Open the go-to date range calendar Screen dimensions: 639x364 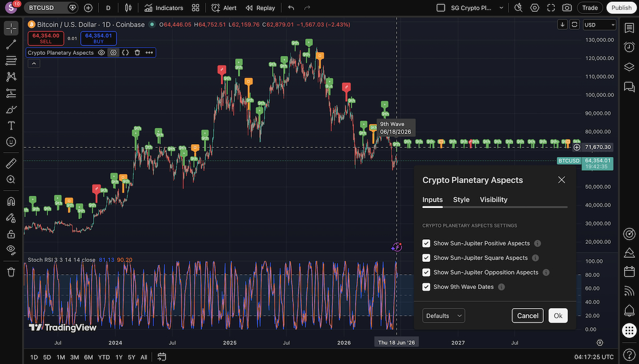point(162,357)
